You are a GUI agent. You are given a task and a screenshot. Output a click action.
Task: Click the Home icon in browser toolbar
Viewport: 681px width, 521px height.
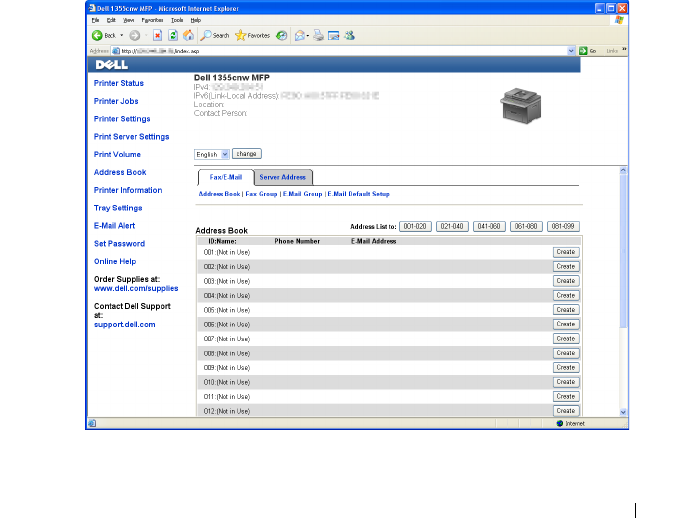188,35
